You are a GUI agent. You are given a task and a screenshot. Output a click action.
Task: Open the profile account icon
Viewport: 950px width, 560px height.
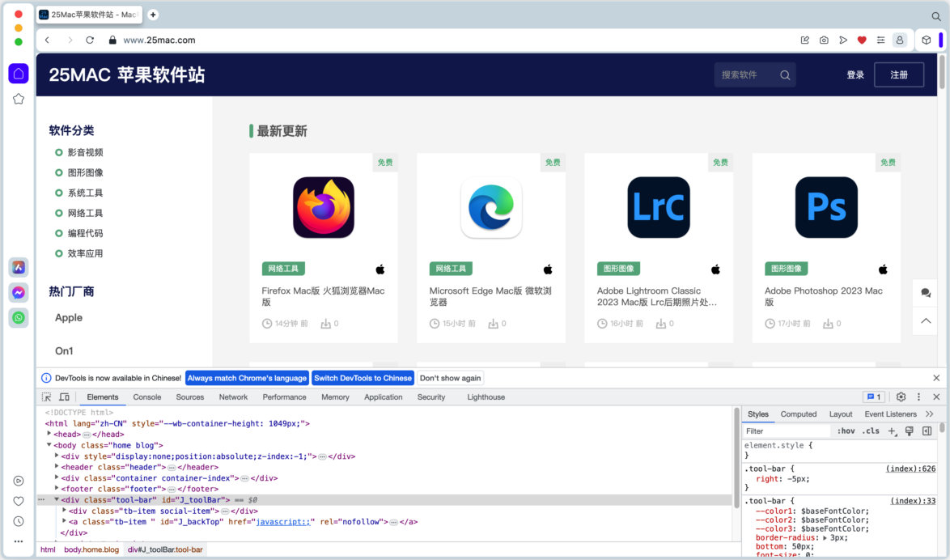[x=900, y=40]
